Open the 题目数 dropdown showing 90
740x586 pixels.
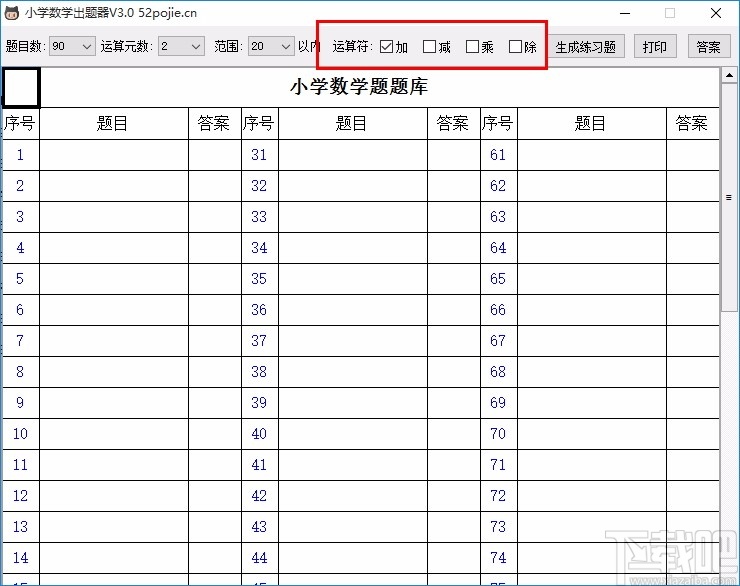72,46
